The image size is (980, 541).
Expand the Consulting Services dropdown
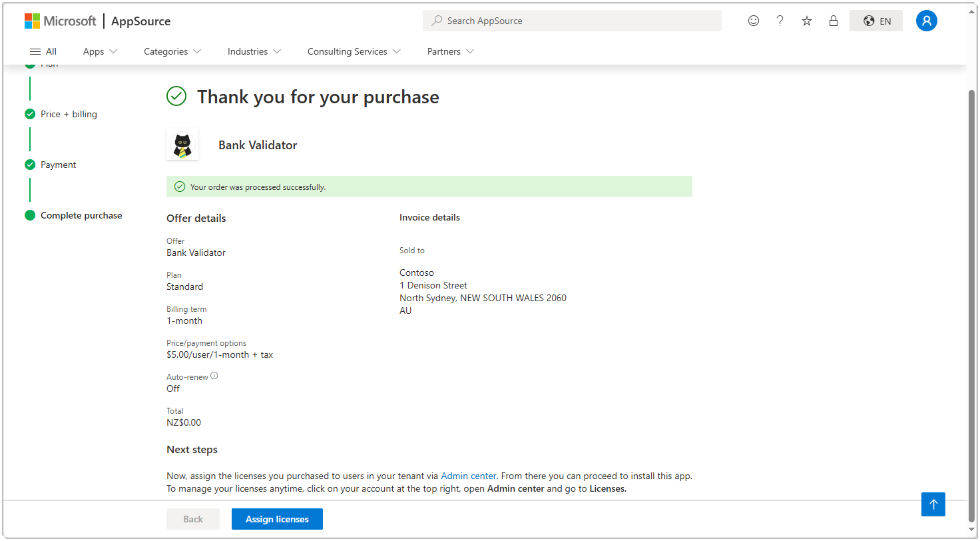(x=354, y=51)
